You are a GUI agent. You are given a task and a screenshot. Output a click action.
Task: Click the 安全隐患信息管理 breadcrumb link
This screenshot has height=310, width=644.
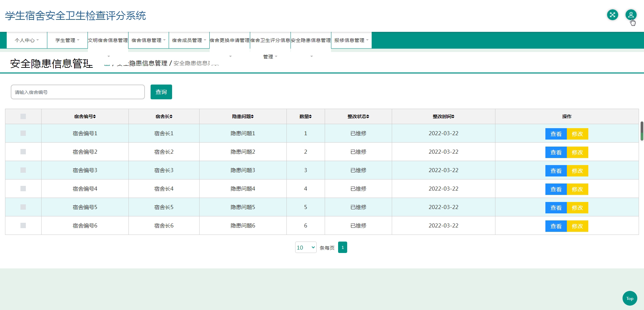tap(142, 63)
